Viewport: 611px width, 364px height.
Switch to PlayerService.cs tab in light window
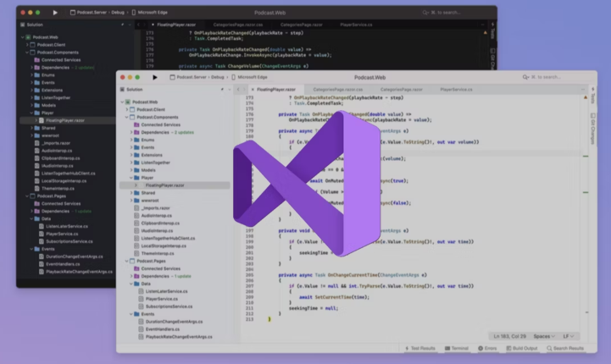[456, 90]
